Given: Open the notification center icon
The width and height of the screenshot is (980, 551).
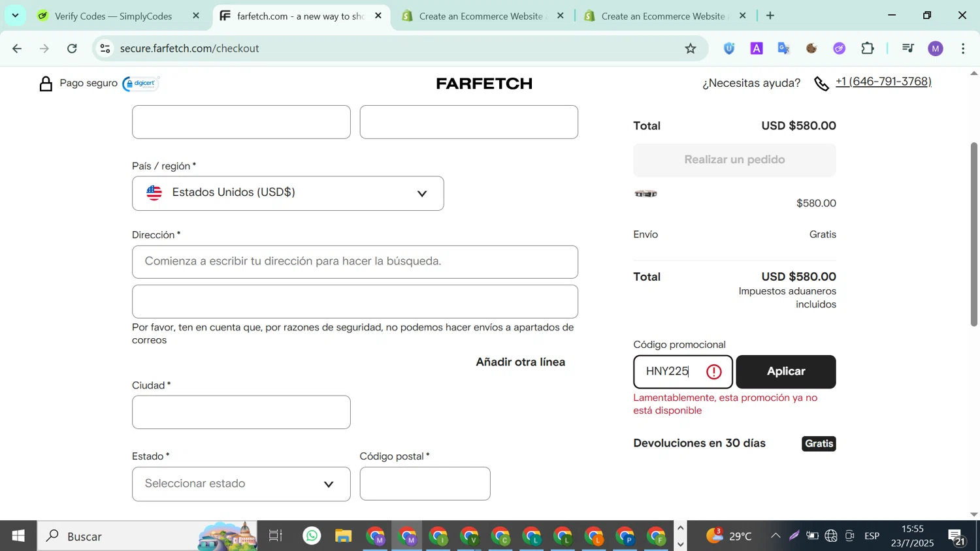Looking at the screenshot, I should coord(956,536).
